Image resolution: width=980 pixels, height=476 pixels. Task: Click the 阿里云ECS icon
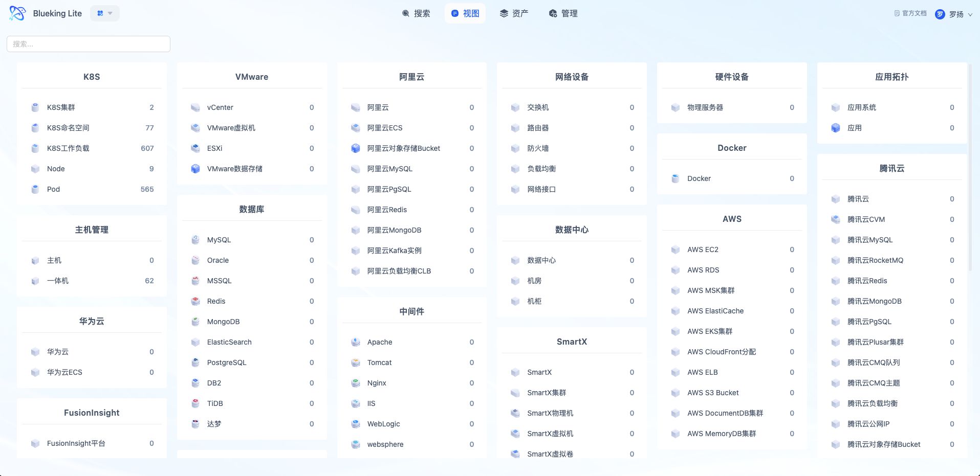pyautogui.click(x=356, y=128)
